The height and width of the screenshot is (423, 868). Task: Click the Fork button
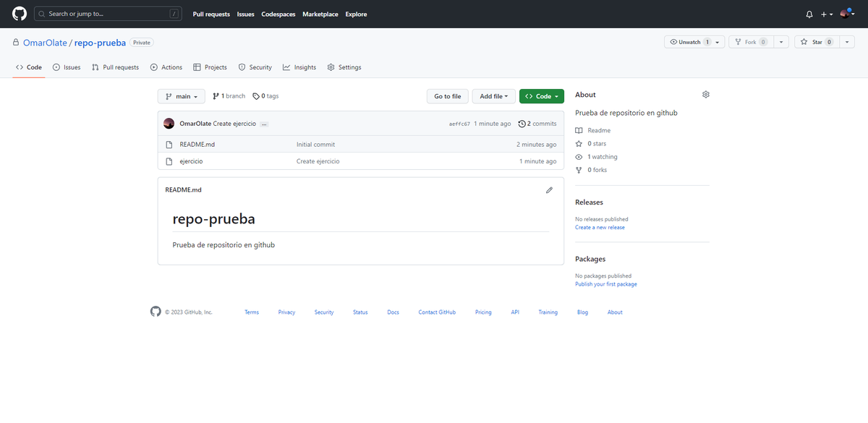[751, 42]
